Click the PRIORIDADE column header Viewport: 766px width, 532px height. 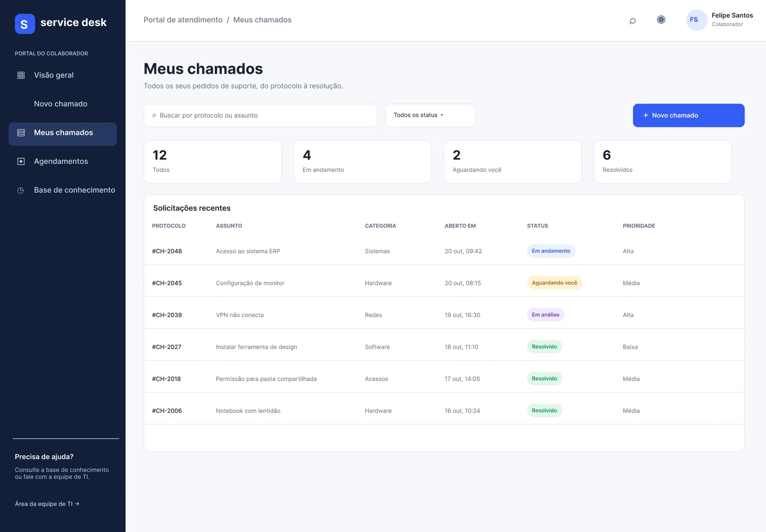(639, 226)
